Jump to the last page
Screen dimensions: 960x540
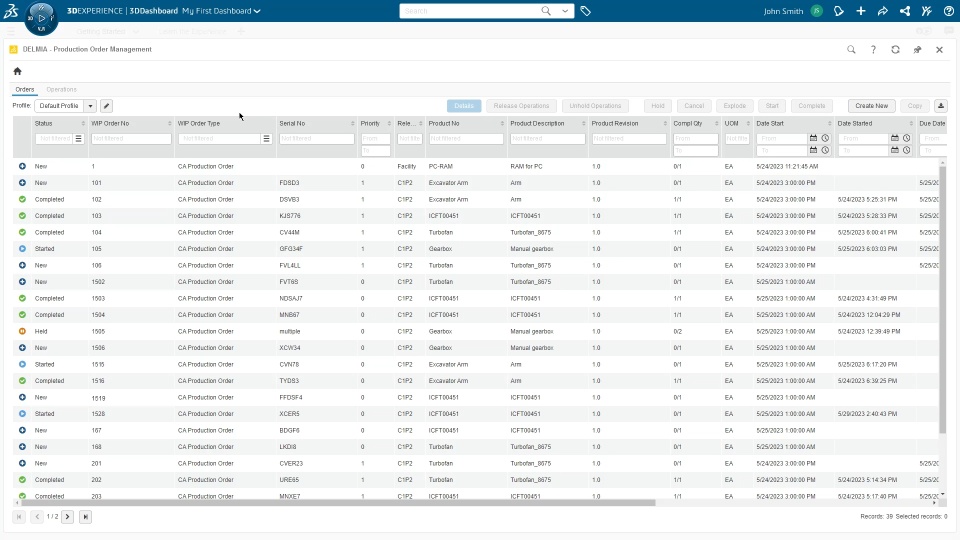[x=86, y=517]
